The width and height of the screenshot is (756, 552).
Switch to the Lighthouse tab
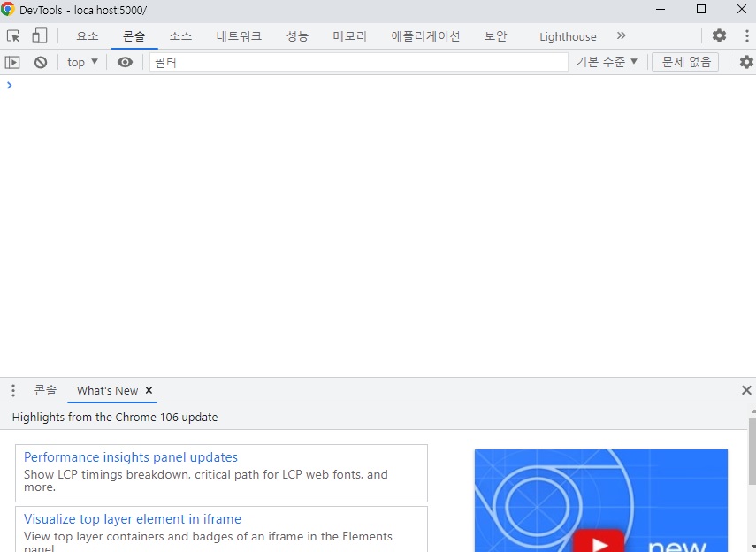coord(568,36)
